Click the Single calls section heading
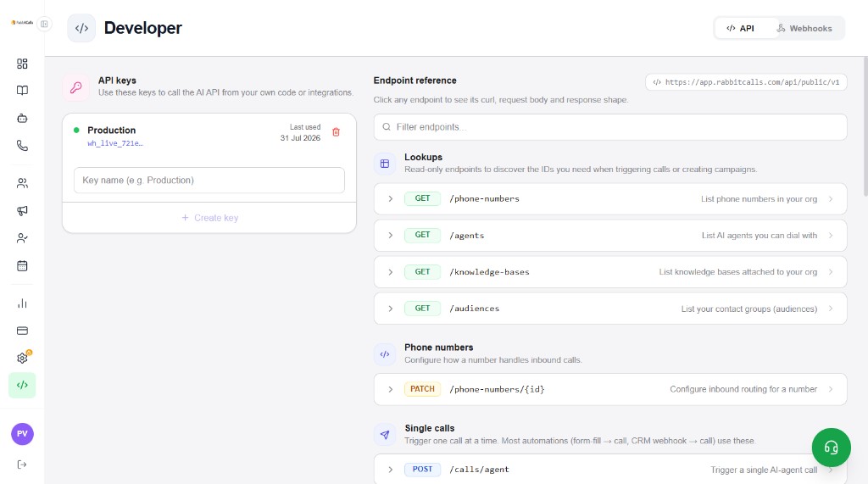Image resolution: width=868 pixels, height=484 pixels. tap(429, 428)
